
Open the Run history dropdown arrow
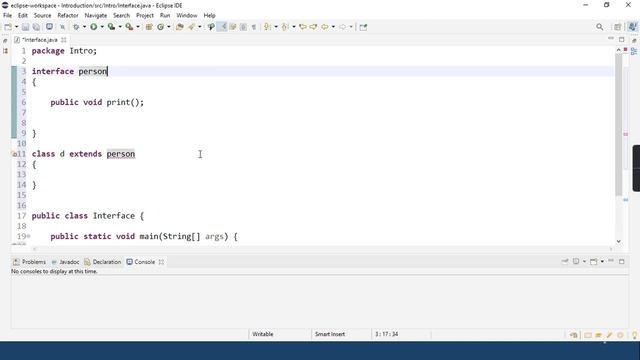coord(102,27)
